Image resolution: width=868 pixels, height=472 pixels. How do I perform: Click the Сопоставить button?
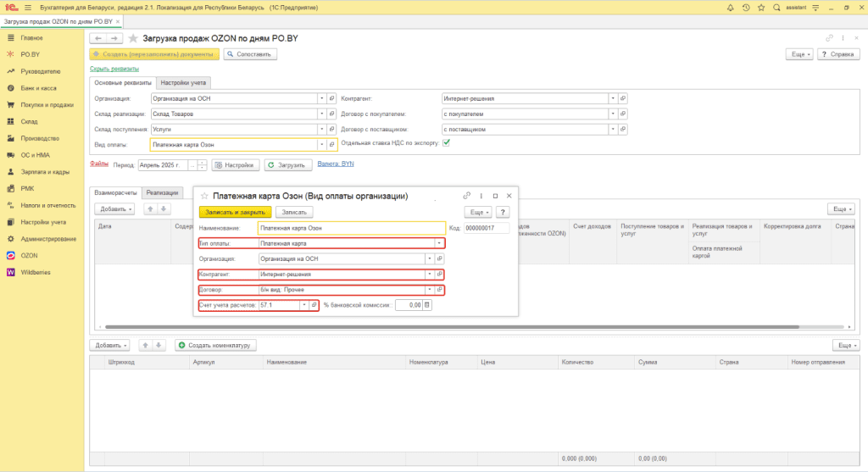point(250,54)
